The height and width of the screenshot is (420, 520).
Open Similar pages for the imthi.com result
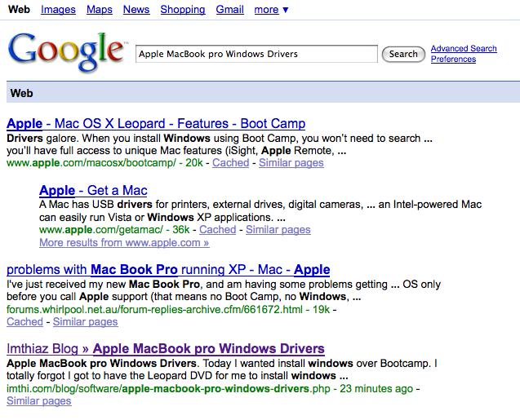point(39,400)
